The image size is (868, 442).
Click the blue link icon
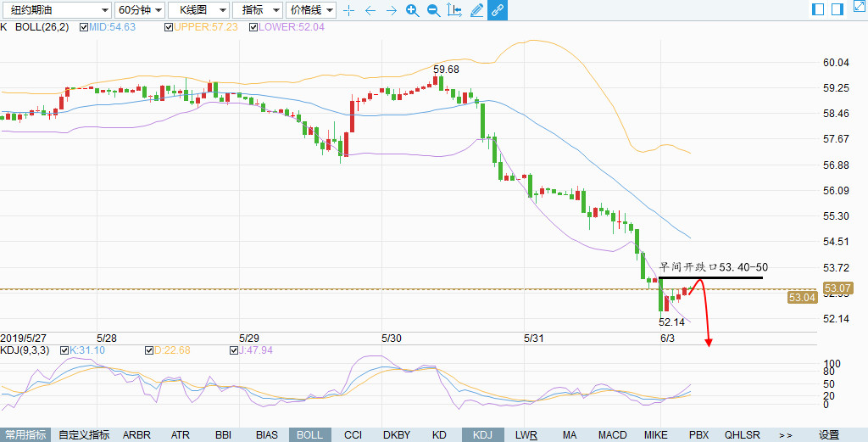point(498,10)
